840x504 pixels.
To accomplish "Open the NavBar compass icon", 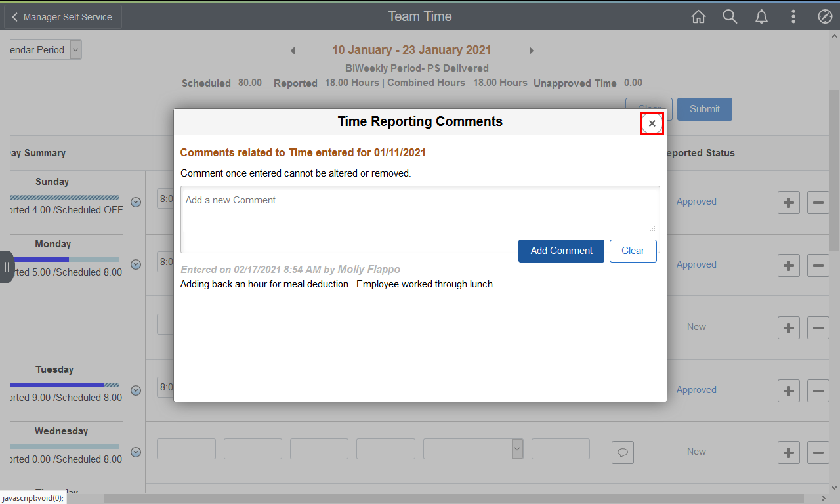I will 825,17.
